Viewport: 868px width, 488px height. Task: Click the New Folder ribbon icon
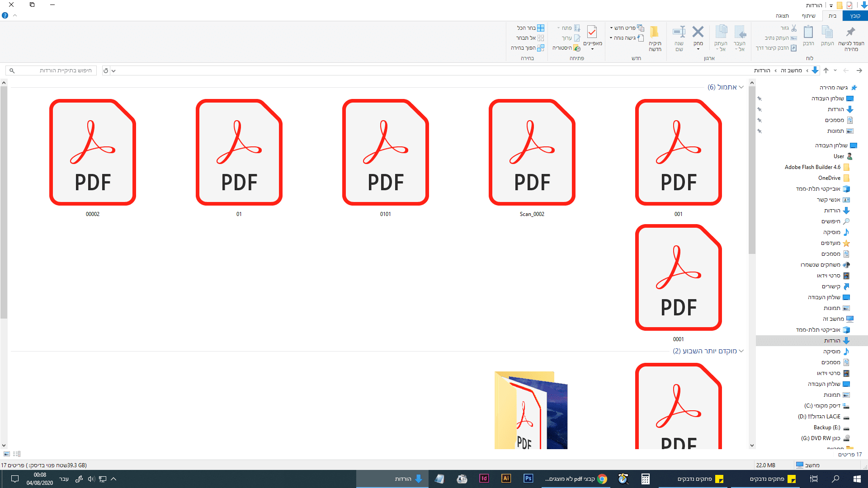pos(654,33)
